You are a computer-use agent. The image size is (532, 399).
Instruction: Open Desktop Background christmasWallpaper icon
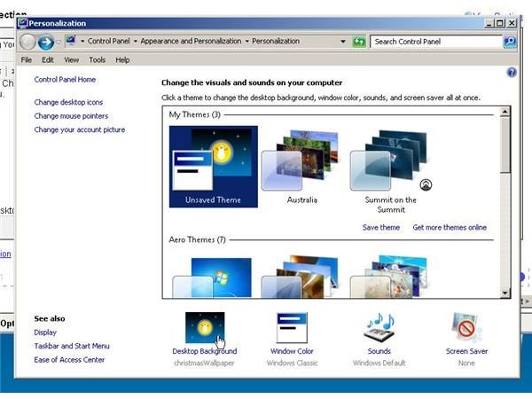(205, 328)
